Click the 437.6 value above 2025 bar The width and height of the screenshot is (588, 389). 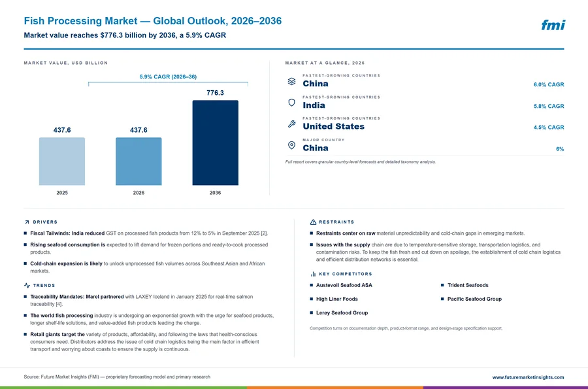[62, 130]
